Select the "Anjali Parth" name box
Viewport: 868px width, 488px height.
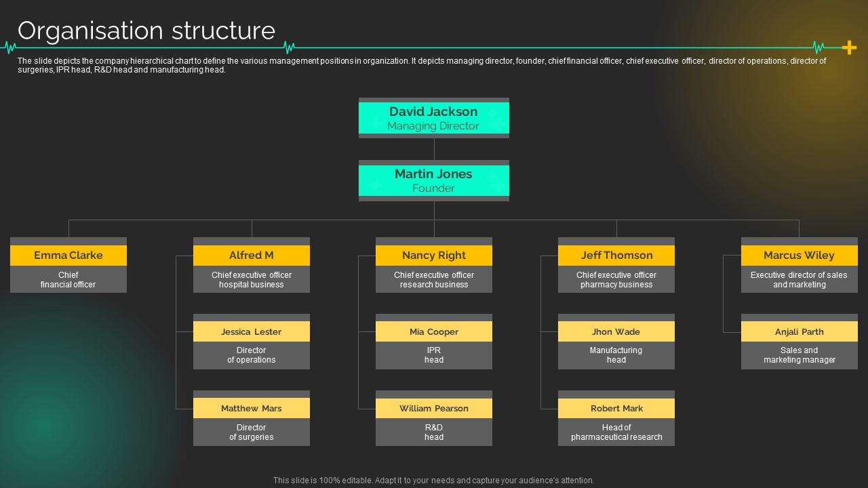[x=800, y=331]
